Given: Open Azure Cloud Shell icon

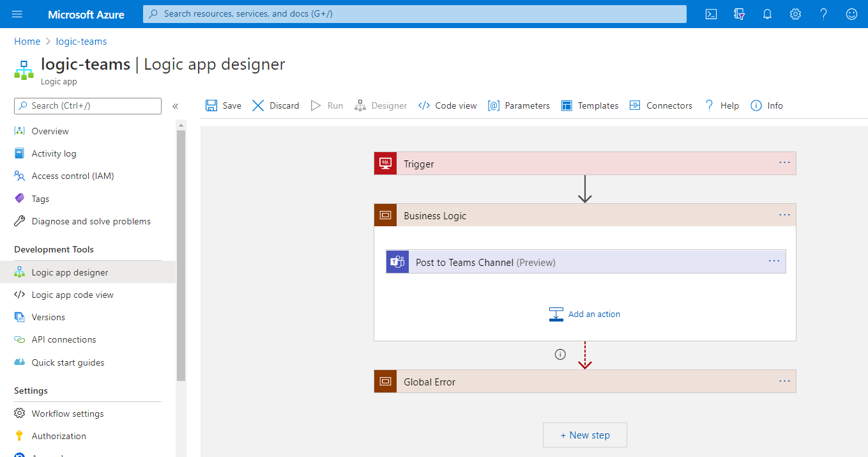Looking at the screenshot, I should click(x=711, y=14).
